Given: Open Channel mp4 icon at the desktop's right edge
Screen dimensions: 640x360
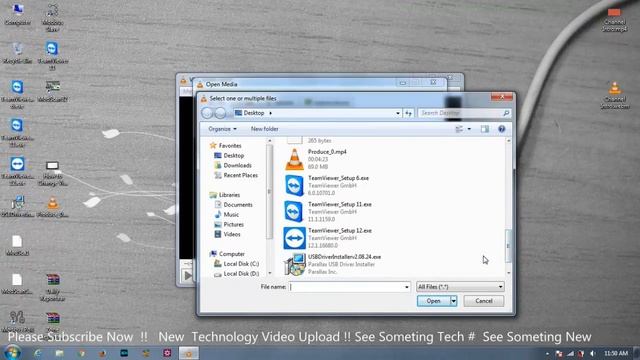Looking at the screenshot, I should point(614,20).
